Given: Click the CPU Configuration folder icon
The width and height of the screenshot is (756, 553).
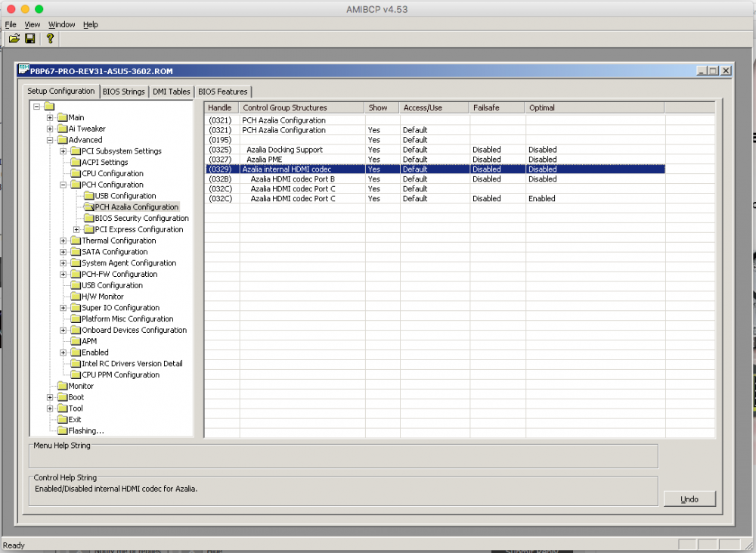Looking at the screenshot, I should point(76,173).
